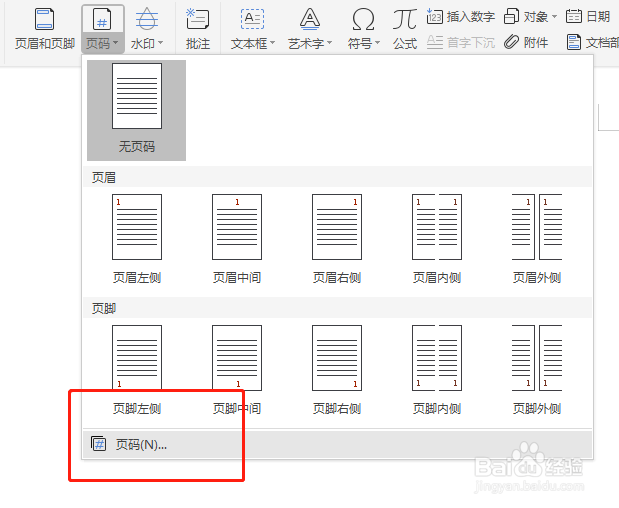
Task: Insert a 批注 comment
Action: click(x=198, y=29)
